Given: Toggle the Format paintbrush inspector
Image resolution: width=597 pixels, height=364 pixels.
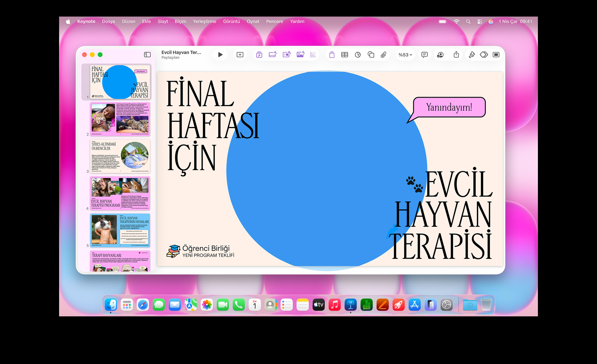Looking at the screenshot, I should 472,55.
